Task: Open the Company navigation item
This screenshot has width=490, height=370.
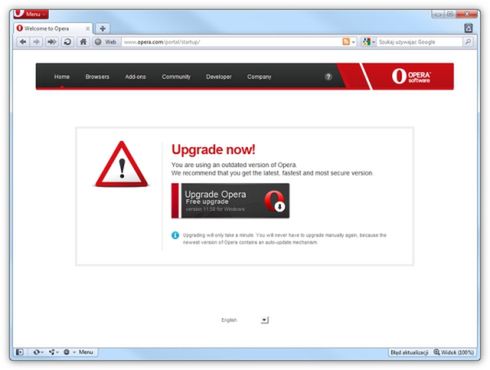Action: pyautogui.click(x=259, y=77)
